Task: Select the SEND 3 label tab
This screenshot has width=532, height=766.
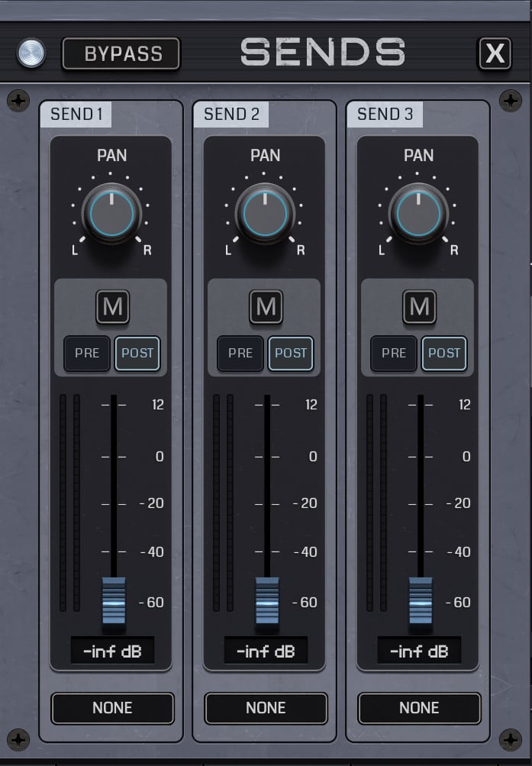Action: [385, 115]
